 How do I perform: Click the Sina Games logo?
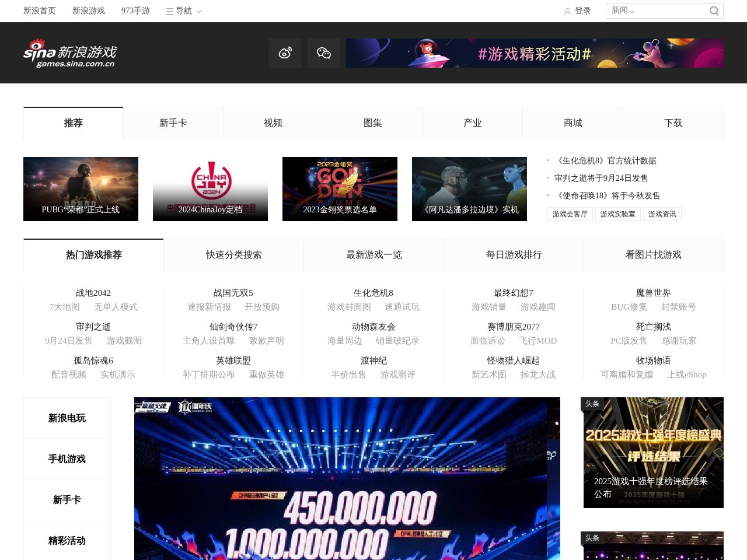coord(70,53)
